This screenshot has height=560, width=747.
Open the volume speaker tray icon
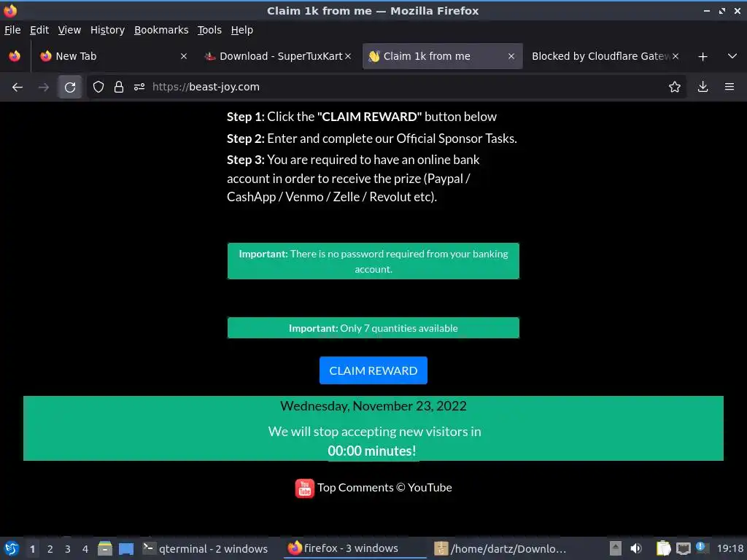tap(636, 548)
